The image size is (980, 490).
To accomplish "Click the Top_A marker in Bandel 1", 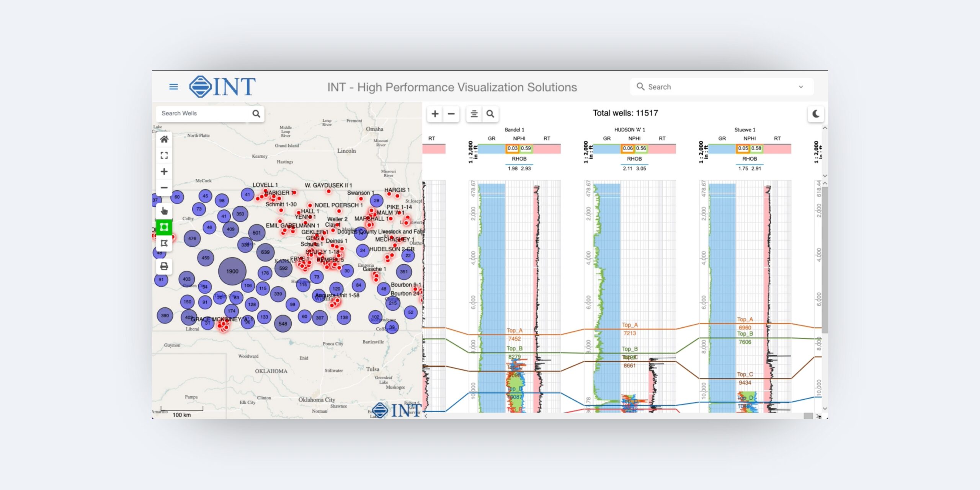I will pos(514,330).
